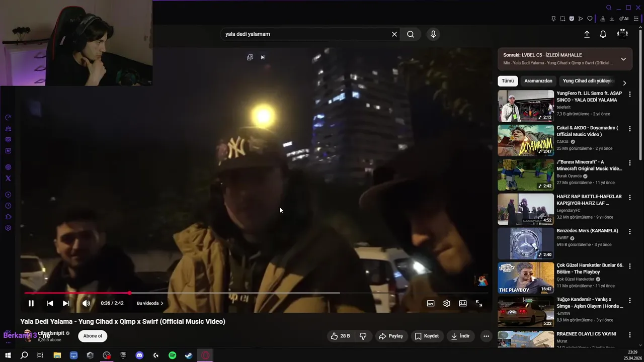Image resolution: width=644 pixels, height=362 pixels.
Task: Open options for 'YungFero ft. LiL Samo' video
Action: point(630,95)
